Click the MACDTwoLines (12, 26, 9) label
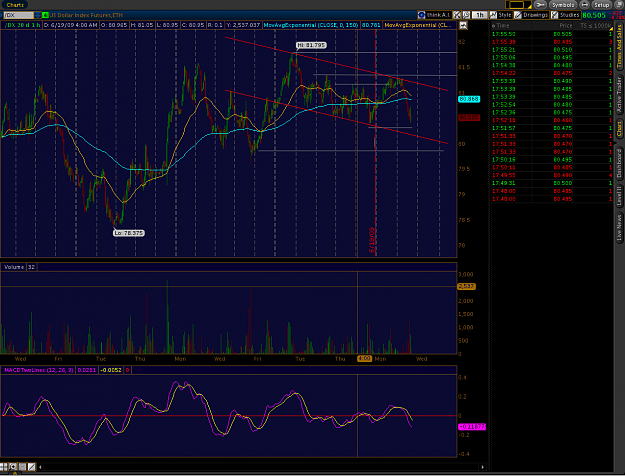Image resolution: width=625 pixels, height=476 pixels. [x=39, y=370]
